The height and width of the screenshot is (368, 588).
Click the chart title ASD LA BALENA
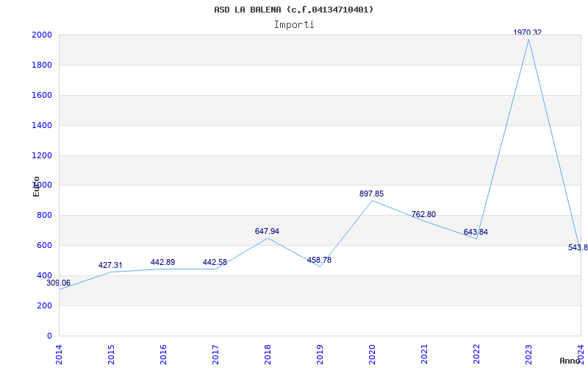[x=294, y=10]
